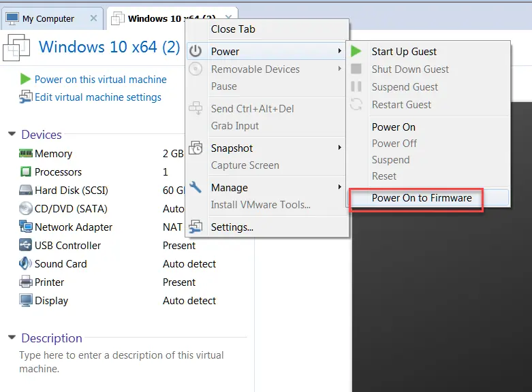Select the Memory device row label
Screen dimensions: 532x392
[53, 154]
